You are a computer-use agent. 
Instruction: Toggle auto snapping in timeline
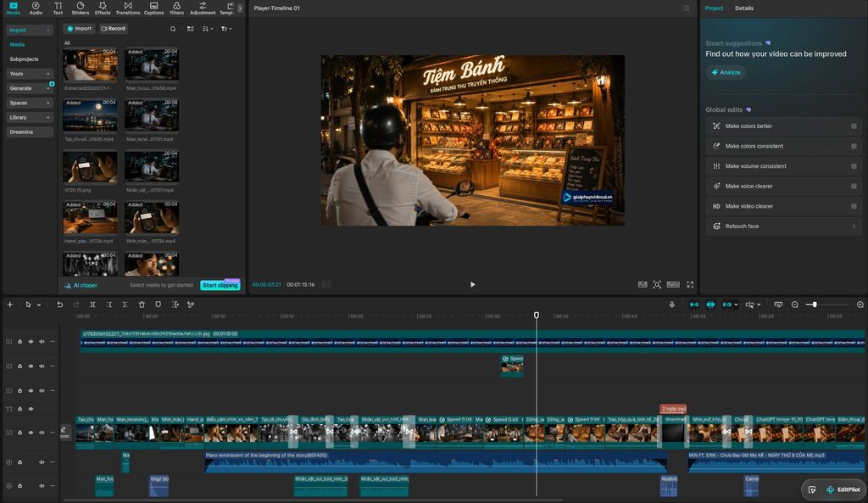(x=710, y=305)
